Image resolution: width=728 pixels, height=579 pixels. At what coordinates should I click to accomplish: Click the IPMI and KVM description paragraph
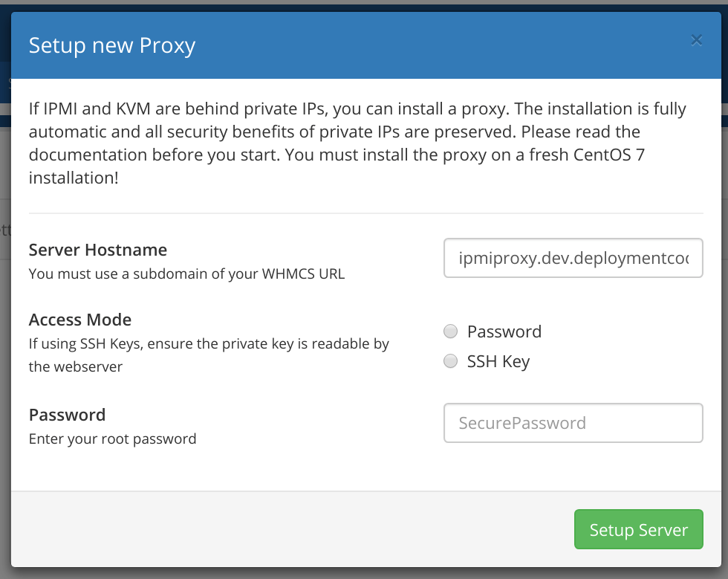pos(357,143)
